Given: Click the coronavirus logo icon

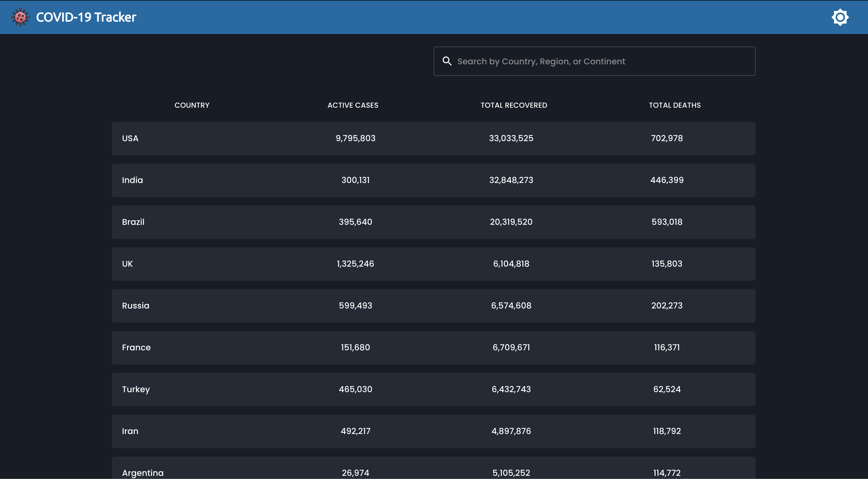Looking at the screenshot, I should click(x=20, y=17).
